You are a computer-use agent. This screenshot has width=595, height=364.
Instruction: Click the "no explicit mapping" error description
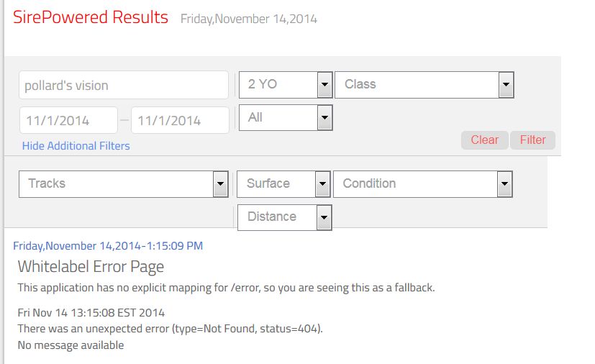tap(226, 288)
